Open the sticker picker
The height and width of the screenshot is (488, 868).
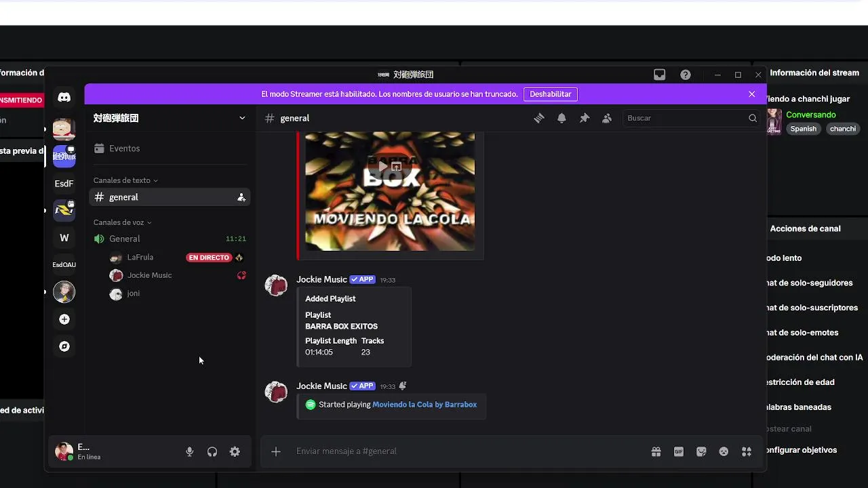(x=701, y=451)
